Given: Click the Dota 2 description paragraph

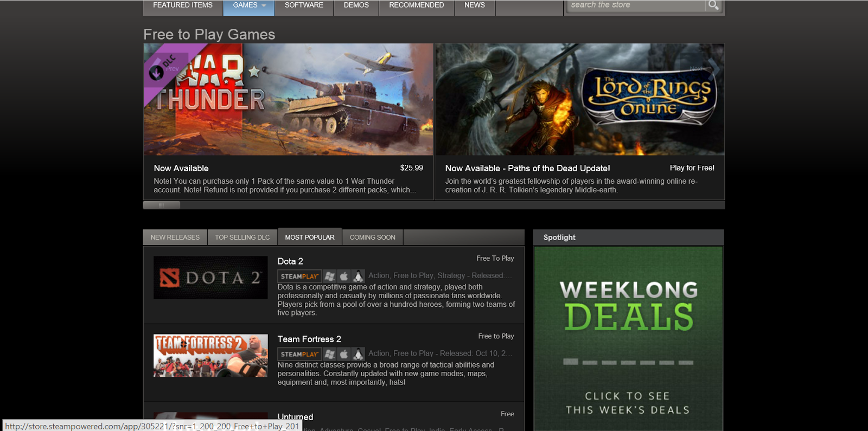Looking at the screenshot, I should (396, 300).
